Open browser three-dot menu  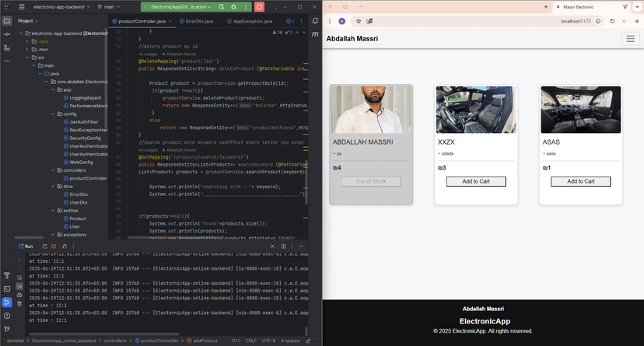click(330, 21)
